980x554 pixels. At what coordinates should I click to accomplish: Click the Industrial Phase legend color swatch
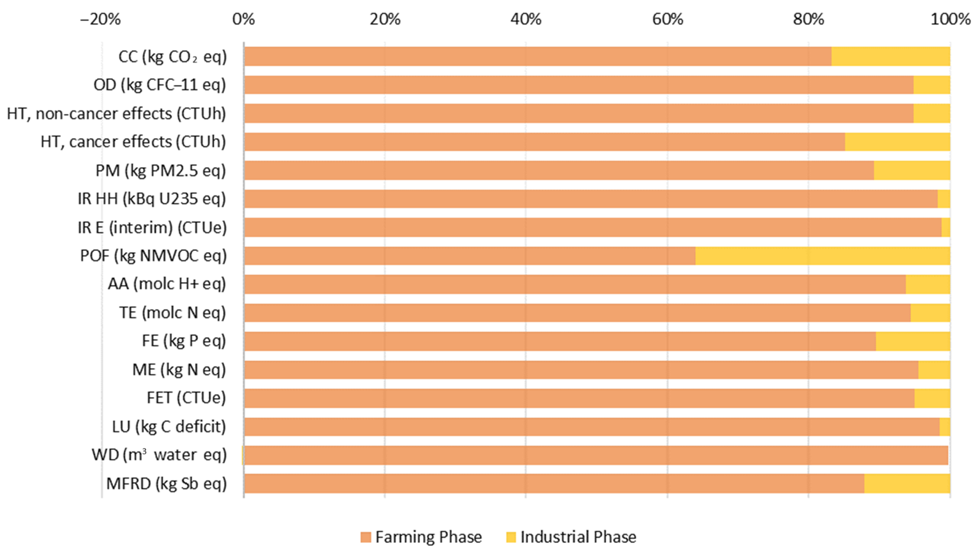[x=511, y=537]
